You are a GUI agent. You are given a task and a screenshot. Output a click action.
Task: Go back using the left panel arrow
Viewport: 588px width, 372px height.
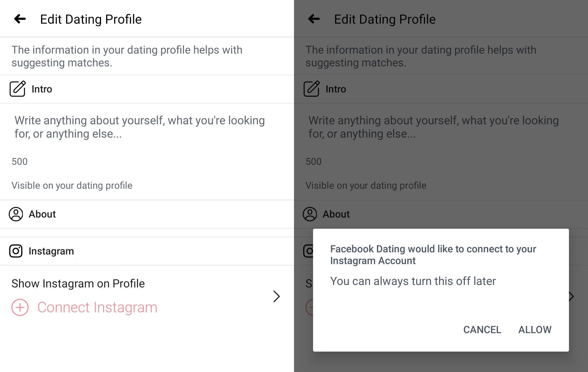tap(20, 19)
